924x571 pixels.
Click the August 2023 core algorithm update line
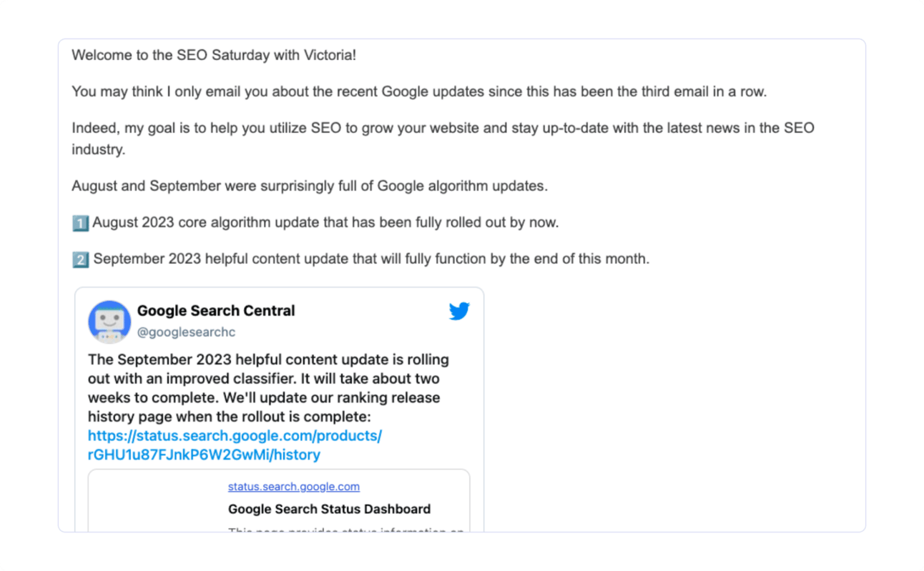325,222
